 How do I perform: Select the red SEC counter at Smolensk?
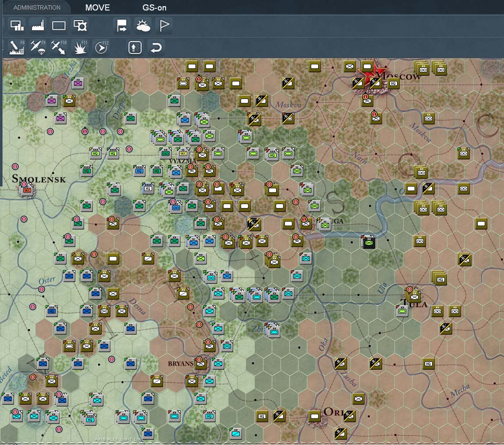[x=27, y=190]
